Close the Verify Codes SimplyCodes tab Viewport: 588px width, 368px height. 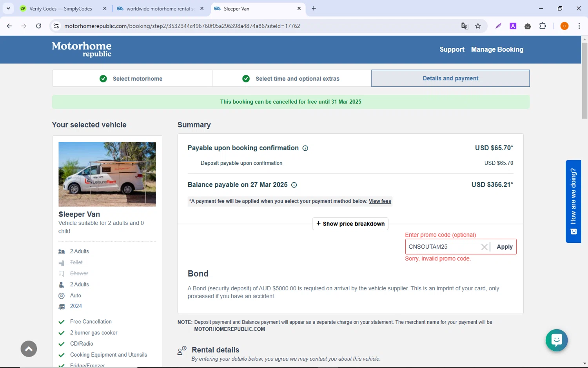105,8
